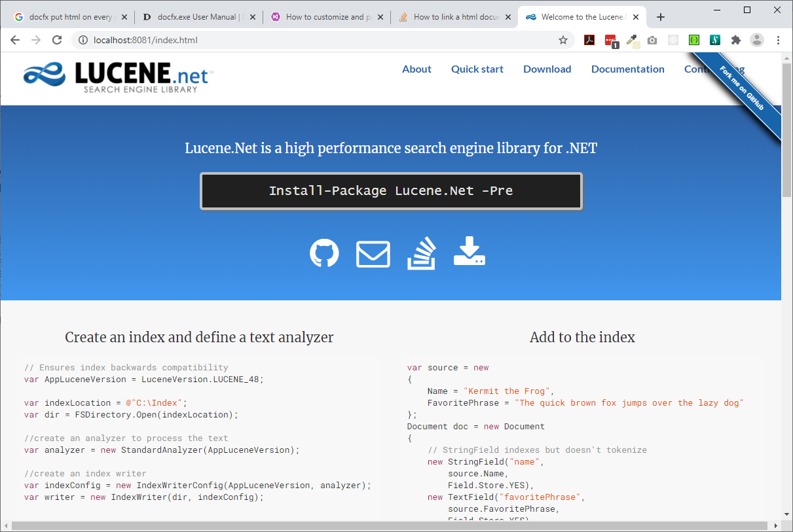The width and height of the screenshot is (793, 532).
Task: Go to the Quick start page
Action: point(477,69)
